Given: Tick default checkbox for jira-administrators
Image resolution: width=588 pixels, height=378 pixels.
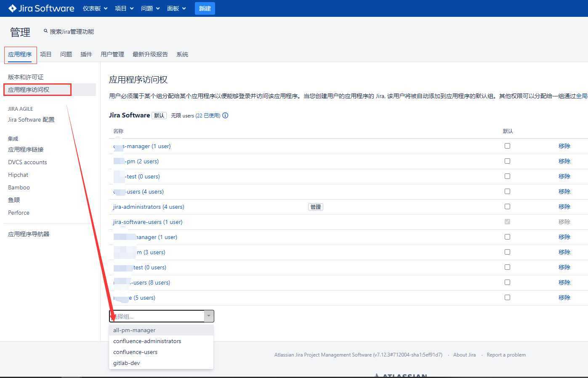Looking at the screenshot, I should [x=507, y=206].
